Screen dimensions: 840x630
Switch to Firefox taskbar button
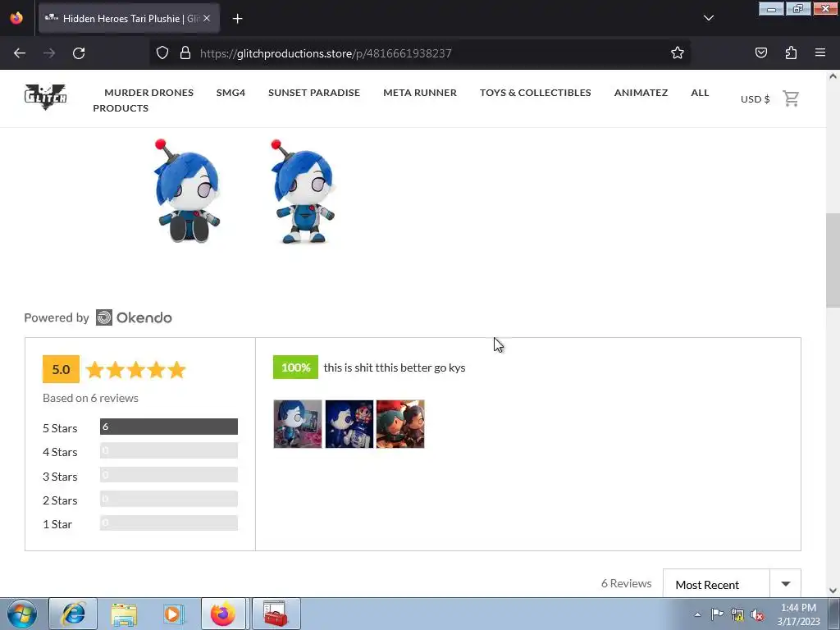click(x=223, y=614)
